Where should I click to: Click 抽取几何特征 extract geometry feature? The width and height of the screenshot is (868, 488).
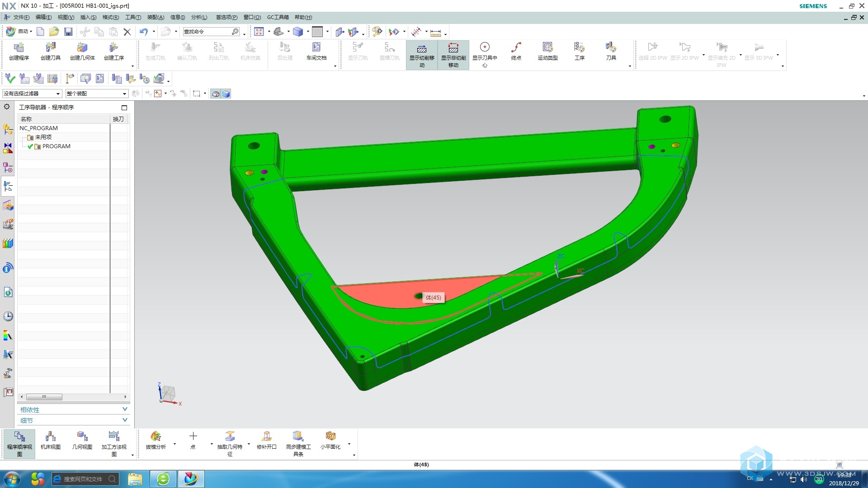tap(230, 443)
